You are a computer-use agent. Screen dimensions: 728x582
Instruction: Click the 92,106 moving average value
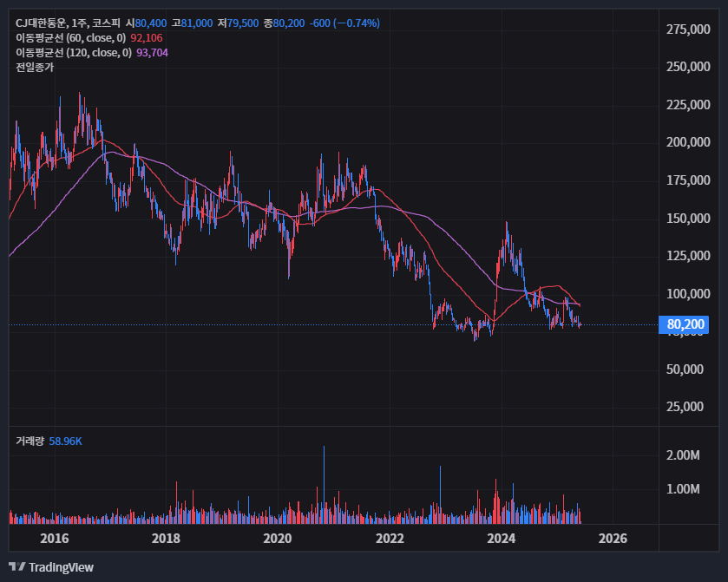(147, 38)
